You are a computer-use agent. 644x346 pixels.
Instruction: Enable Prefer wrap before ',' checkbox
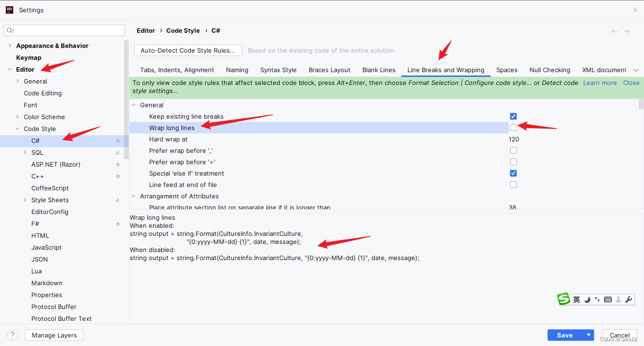(x=513, y=150)
